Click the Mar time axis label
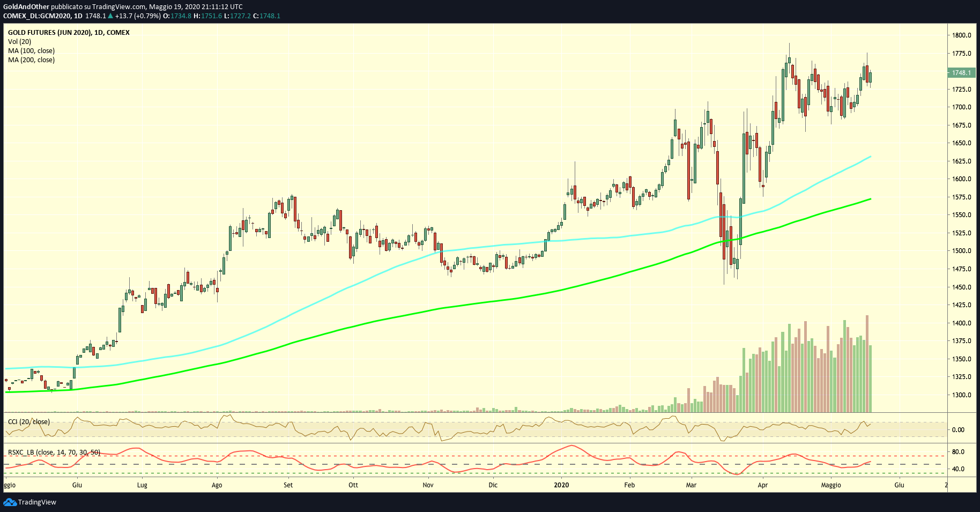The height and width of the screenshot is (512, 980). 691,485
